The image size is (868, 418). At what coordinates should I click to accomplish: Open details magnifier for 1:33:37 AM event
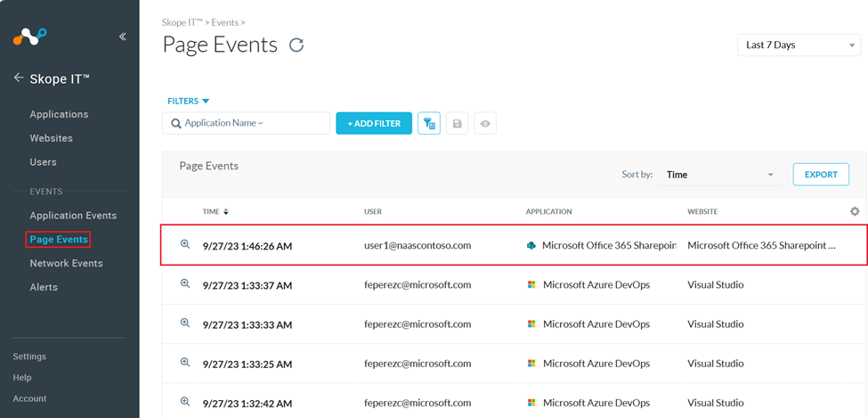pos(185,283)
